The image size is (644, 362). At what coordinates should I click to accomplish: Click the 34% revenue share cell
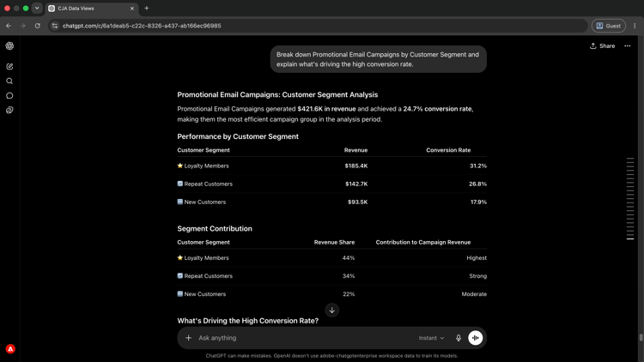[349, 276]
